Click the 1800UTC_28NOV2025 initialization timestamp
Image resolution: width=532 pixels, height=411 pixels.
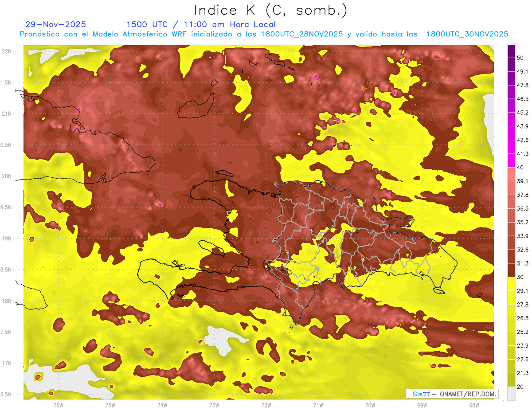302,34
